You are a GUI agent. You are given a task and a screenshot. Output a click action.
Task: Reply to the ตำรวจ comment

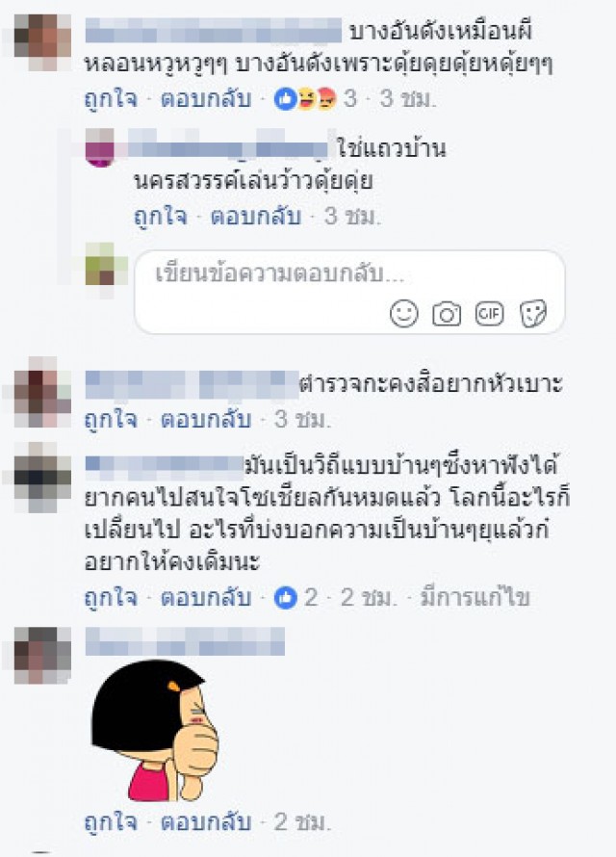pyautogui.click(x=206, y=419)
